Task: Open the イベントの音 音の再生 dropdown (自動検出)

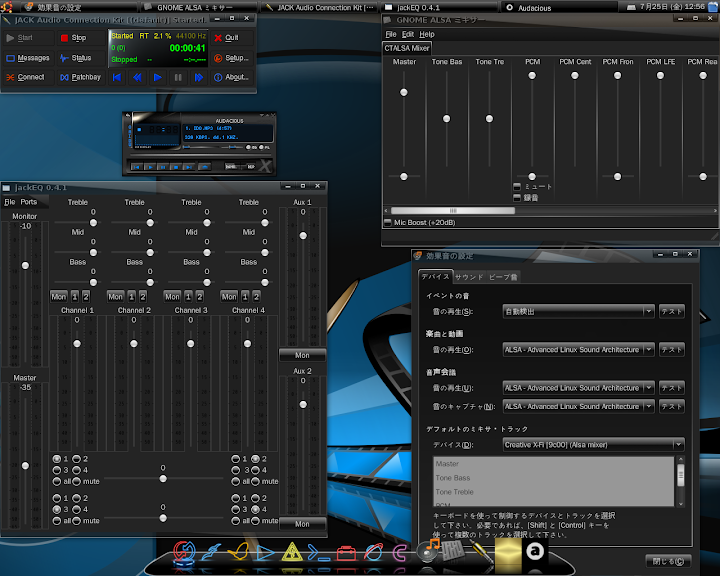Action: point(579,311)
